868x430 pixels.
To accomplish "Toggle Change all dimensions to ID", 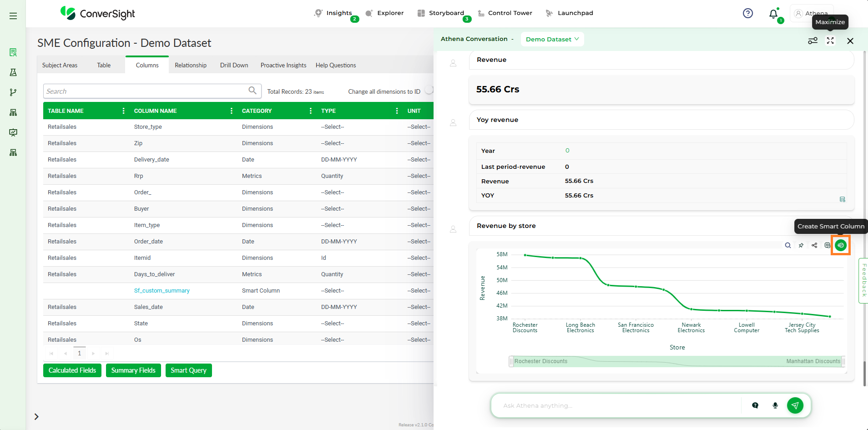I will [429, 91].
